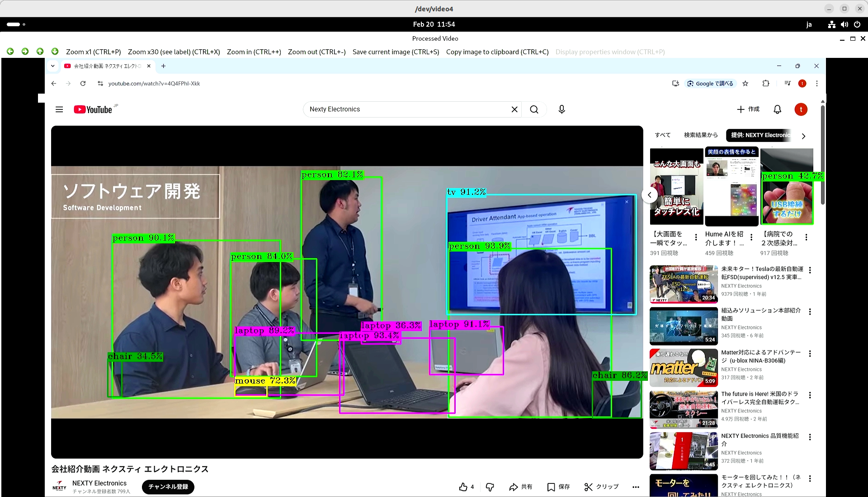Like the video with thumbs up

point(463,487)
